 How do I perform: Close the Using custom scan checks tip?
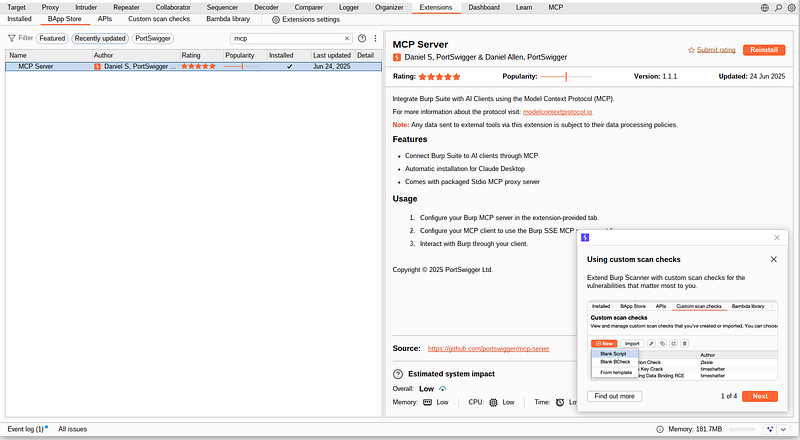click(x=773, y=259)
